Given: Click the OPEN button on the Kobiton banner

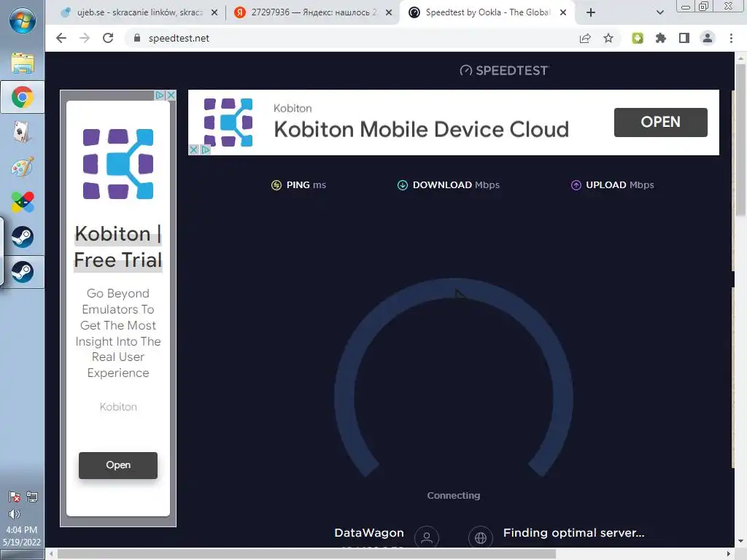Looking at the screenshot, I should pos(660,122).
